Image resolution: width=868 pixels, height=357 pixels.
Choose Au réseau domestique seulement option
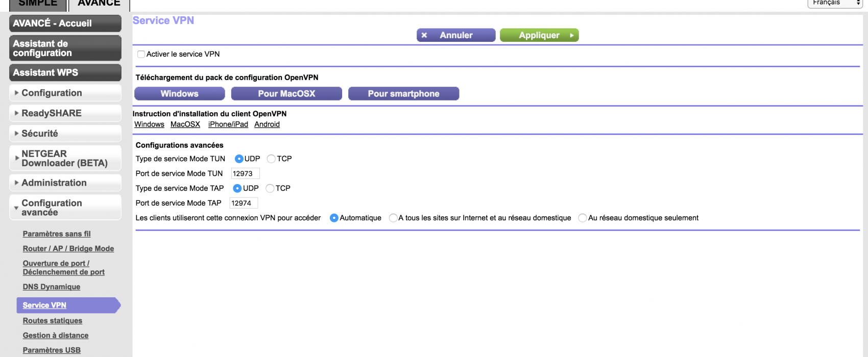point(582,218)
